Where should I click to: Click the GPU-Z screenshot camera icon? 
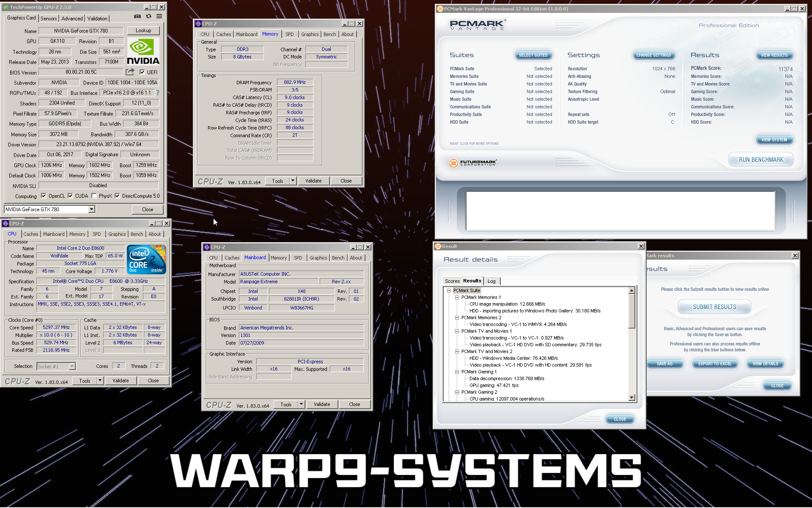point(137,17)
